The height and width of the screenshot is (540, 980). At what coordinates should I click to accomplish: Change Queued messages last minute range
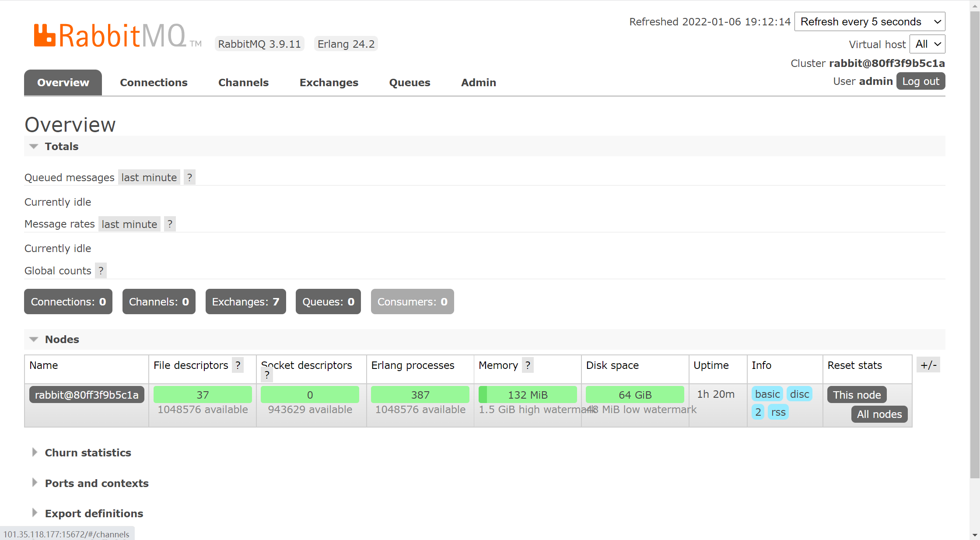click(149, 177)
